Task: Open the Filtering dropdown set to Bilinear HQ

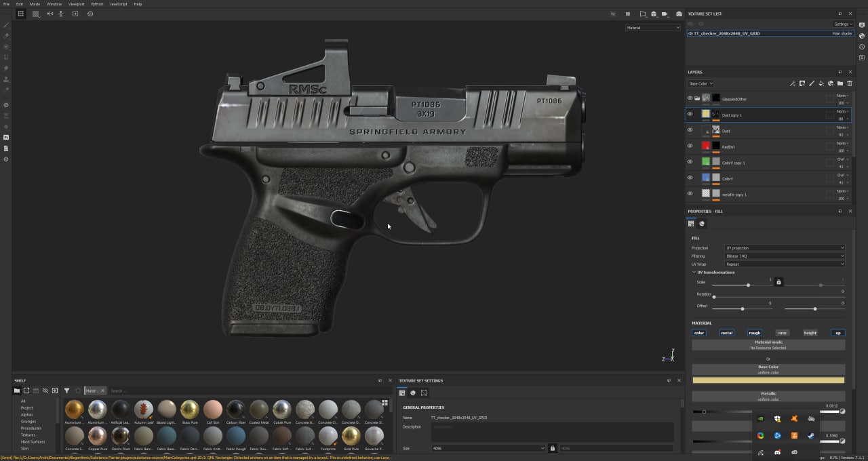Action: [785, 256]
